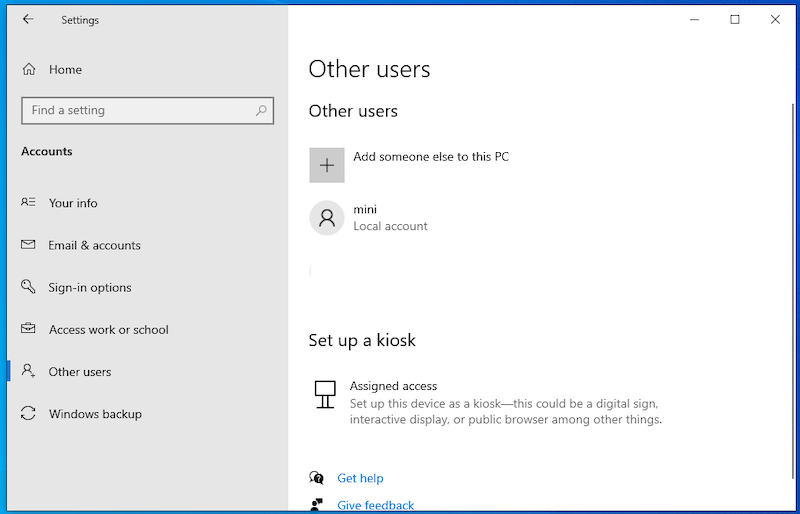Screen dimensions: 800x514
Task: Open Windows backup settings page
Action: (95, 414)
